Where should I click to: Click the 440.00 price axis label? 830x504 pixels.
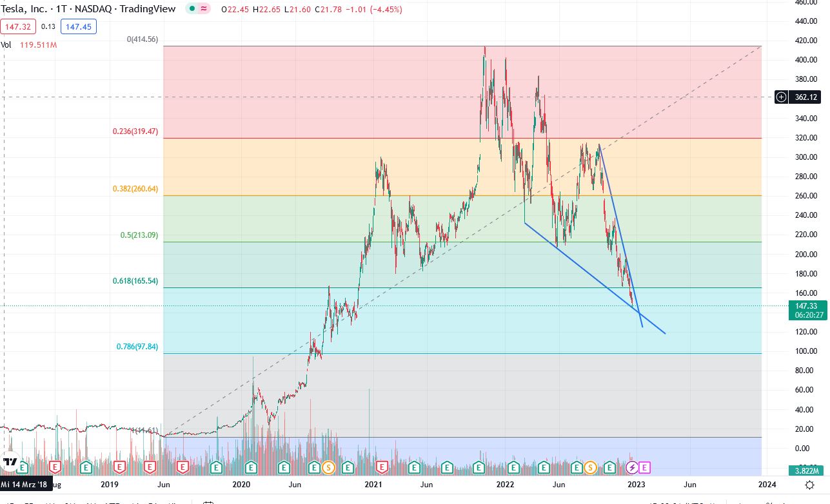[x=806, y=21]
